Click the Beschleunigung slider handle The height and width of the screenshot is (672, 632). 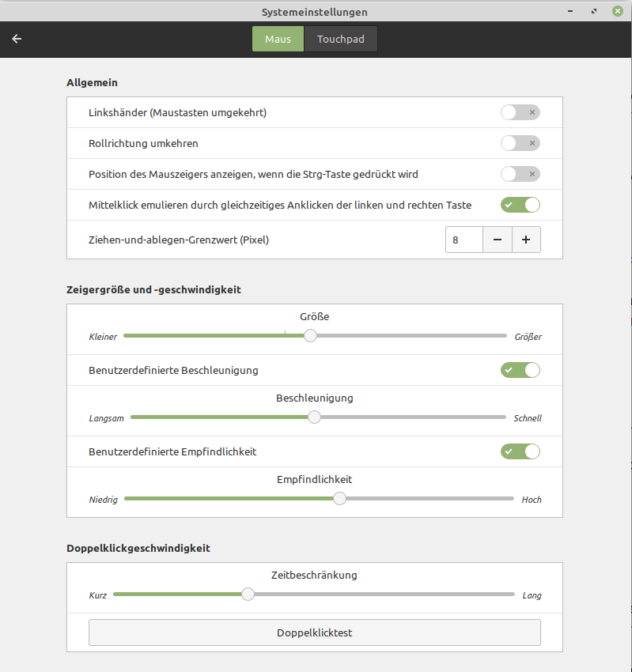tap(314, 417)
